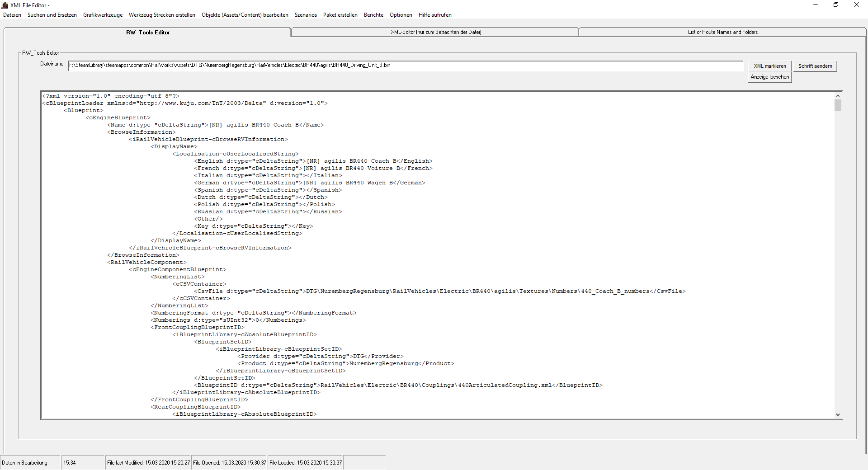The width and height of the screenshot is (868, 470).
Task: Click the Dateiname file path field
Action: pos(405,66)
